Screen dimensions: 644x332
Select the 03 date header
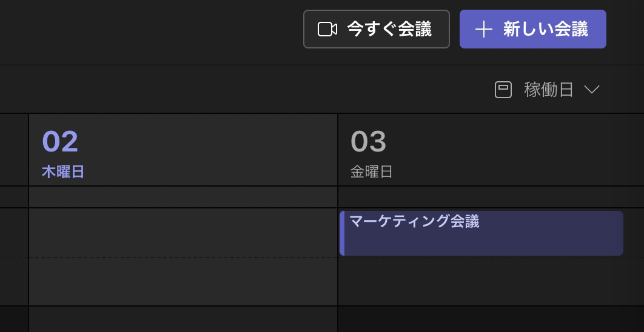click(x=369, y=141)
